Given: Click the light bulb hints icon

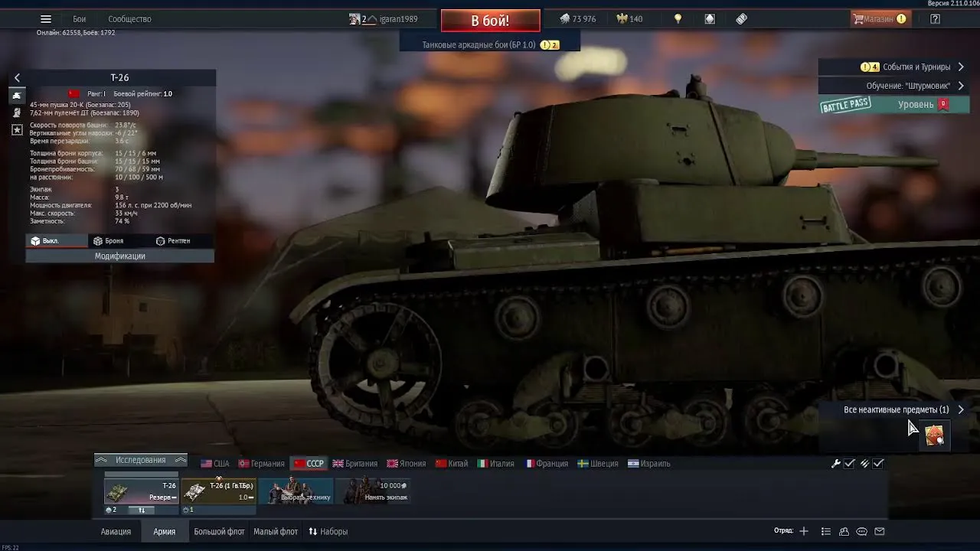Looking at the screenshot, I should click(678, 19).
